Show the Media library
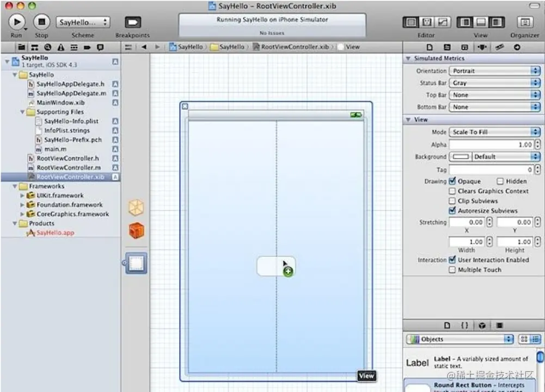This screenshot has height=392, width=545. (499, 325)
